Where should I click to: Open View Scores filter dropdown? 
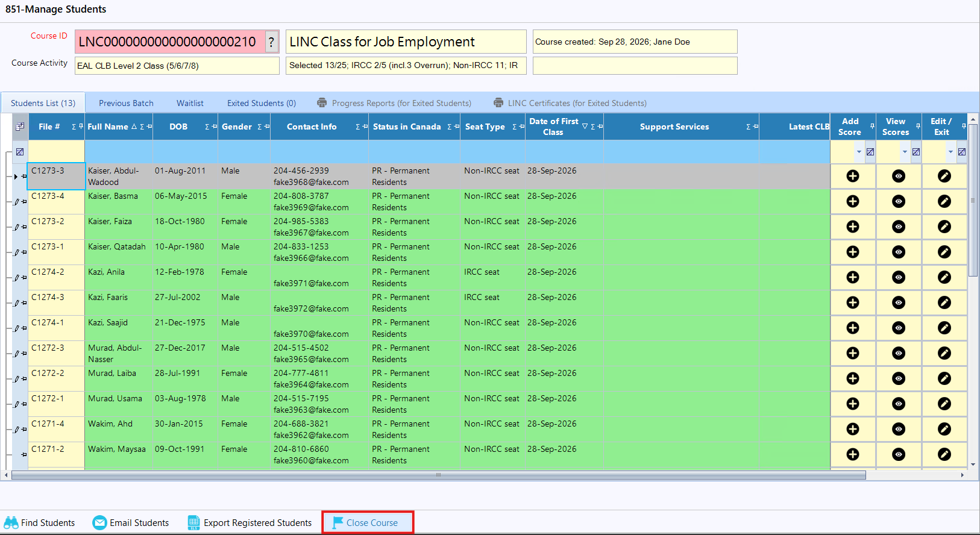905,152
